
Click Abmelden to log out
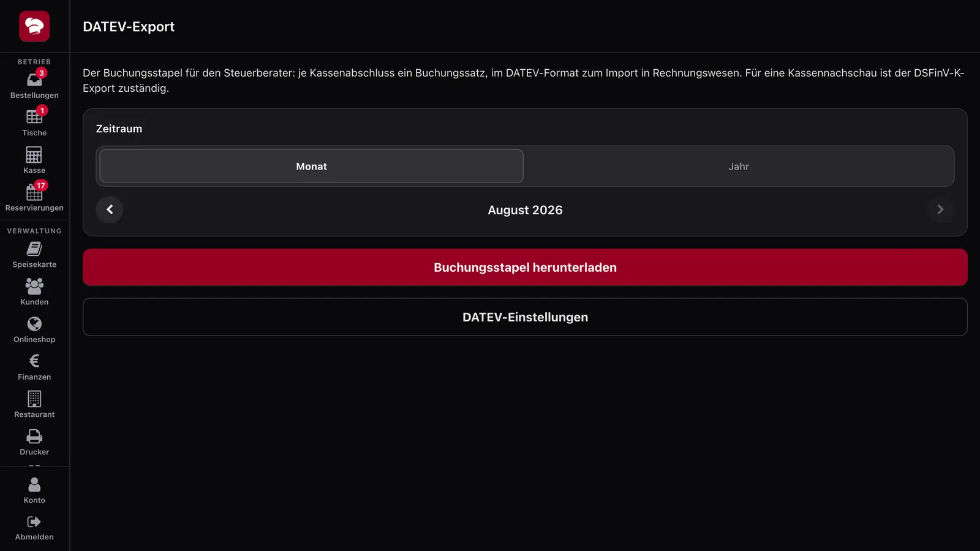(x=34, y=528)
